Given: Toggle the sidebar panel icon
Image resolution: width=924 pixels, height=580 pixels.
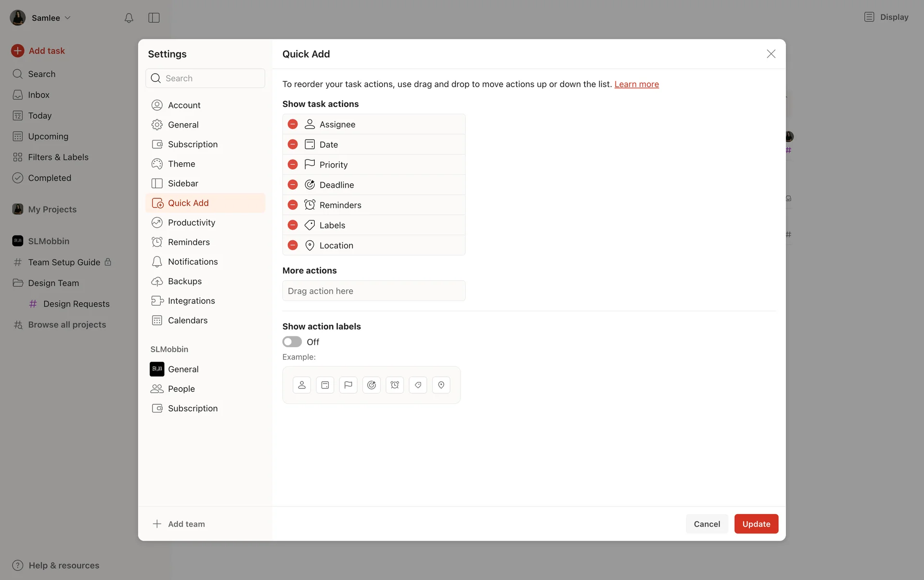Looking at the screenshot, I should click(154, 18).
